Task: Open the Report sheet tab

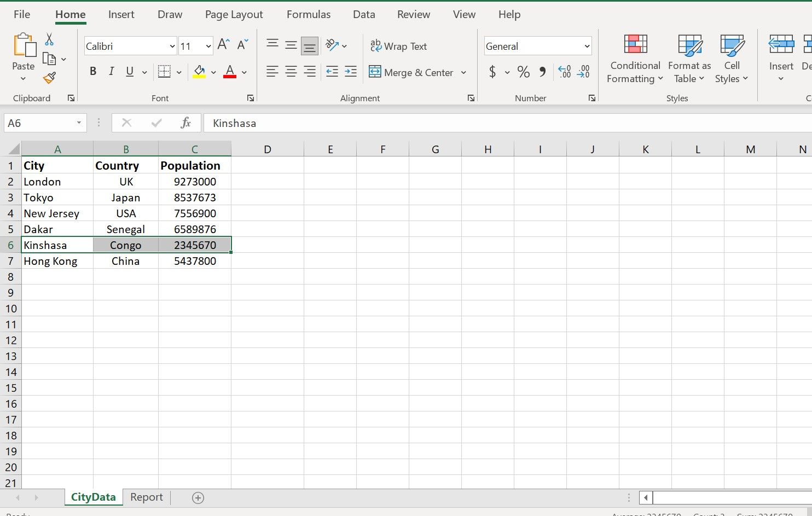Action: click(x=146, y=497)
